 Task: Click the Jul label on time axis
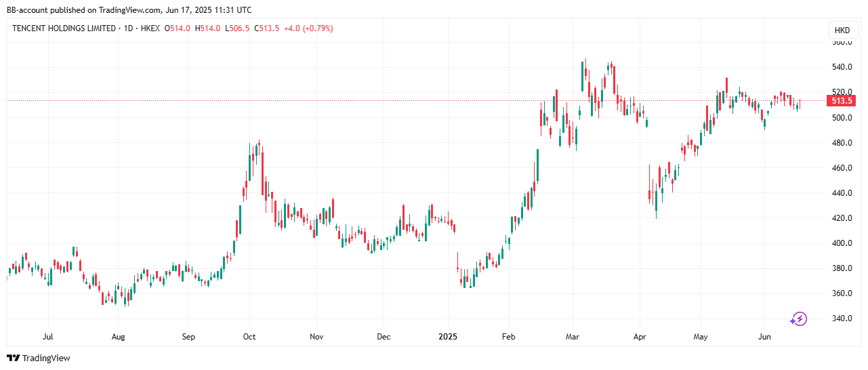[x=47, y=336]
